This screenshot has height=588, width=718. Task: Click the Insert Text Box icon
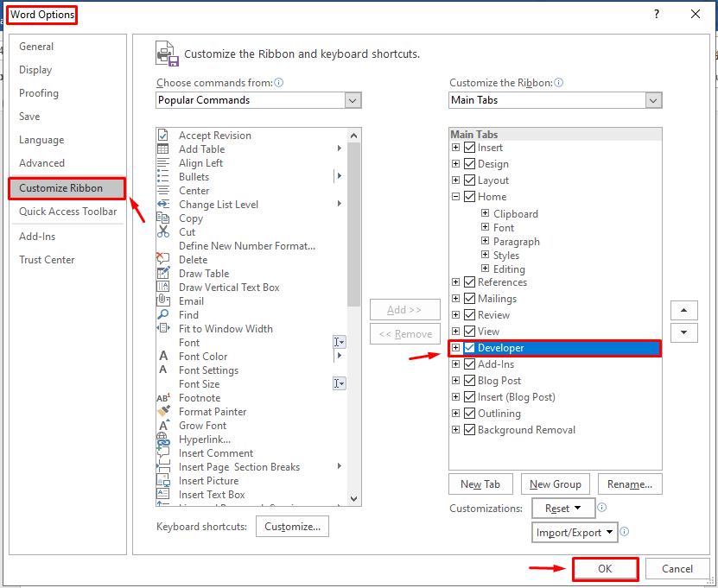point(162,493)
